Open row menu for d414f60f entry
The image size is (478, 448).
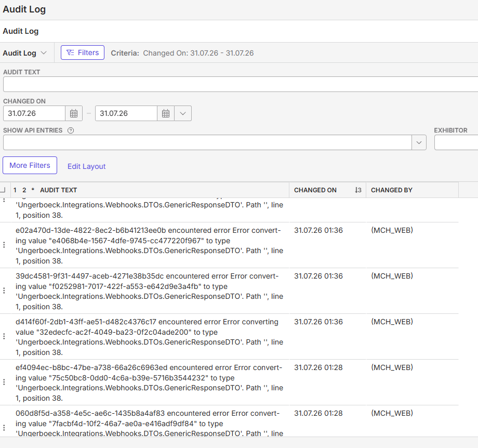pos(4,336)
